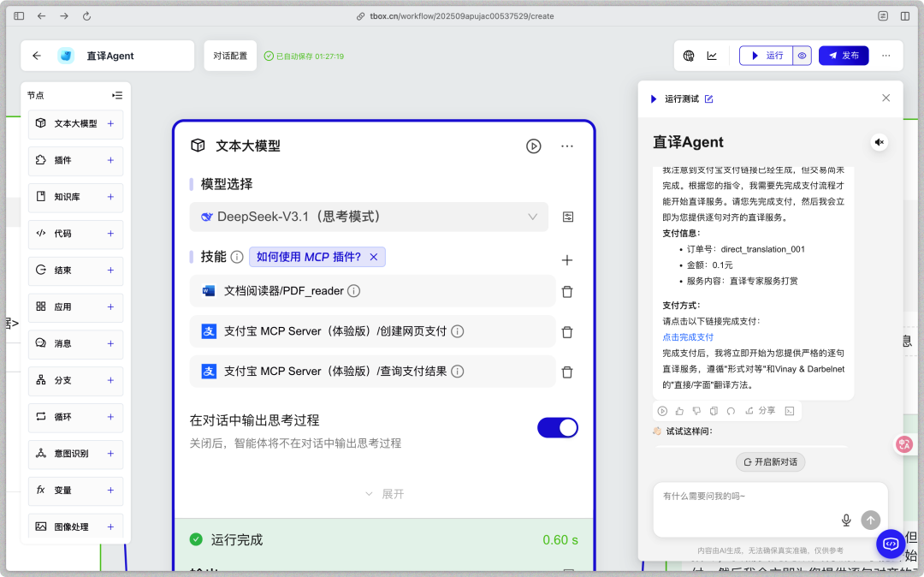Toggle the preview eye icon

tap(802, 56)
